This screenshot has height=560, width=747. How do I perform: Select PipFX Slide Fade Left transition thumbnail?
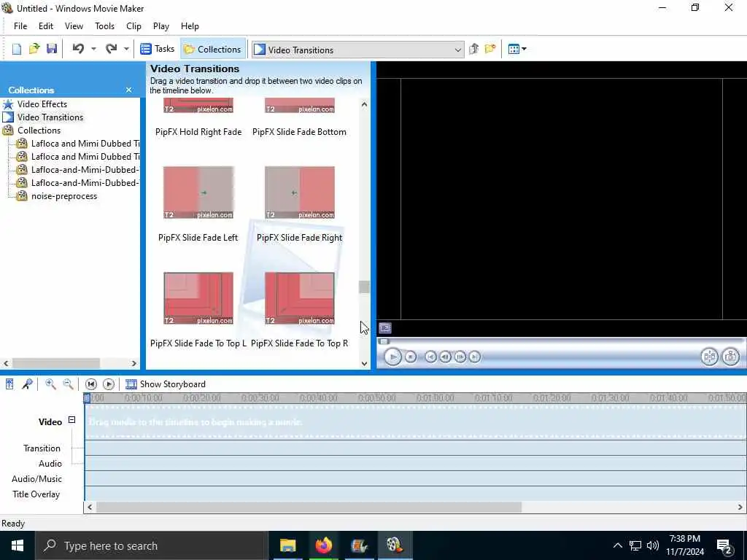[x=198, y=192]
